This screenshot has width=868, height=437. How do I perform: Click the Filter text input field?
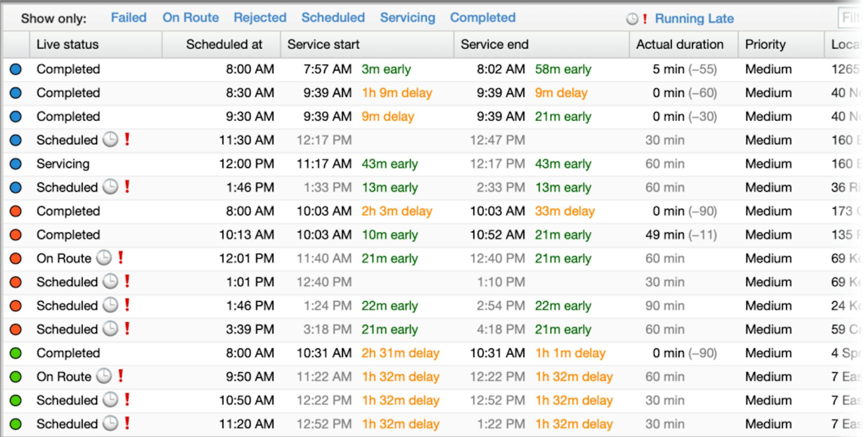(x=851, y=18)
